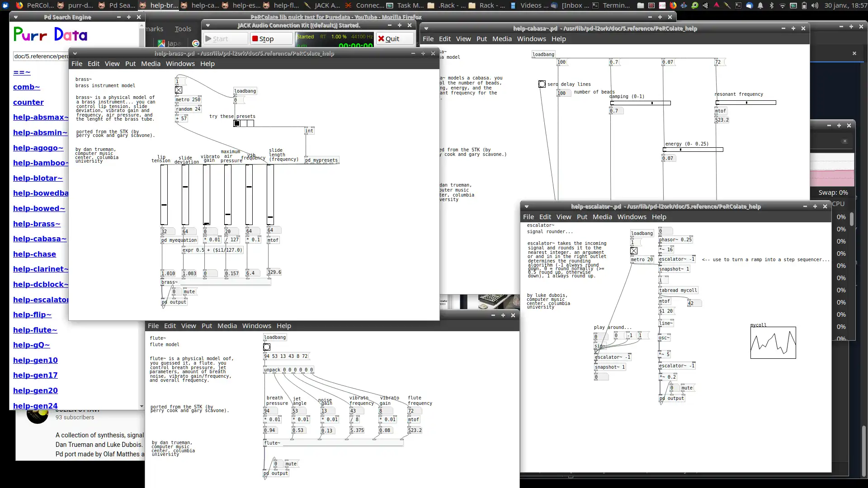Viewport: 868px width, 488px height.
Task: Click the Firefox tray launcher icon
Action: coord(673,5)
